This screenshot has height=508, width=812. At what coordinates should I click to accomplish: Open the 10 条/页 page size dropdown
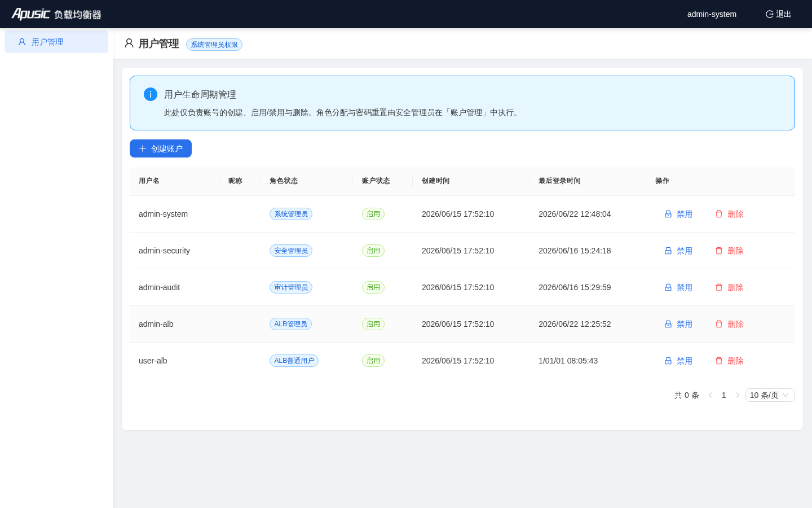click(x=770, y=395)
